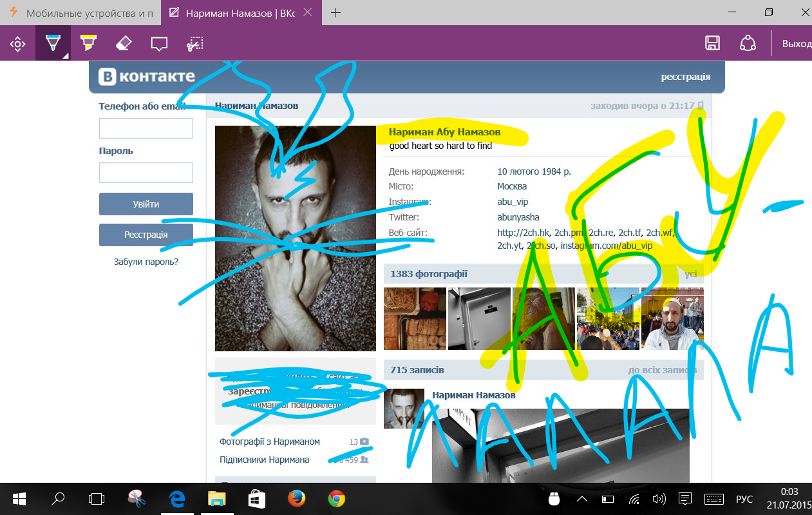Exit Web Note mode with Выход
This screenshot has height=515, width=812.
[x=797, y=44]
